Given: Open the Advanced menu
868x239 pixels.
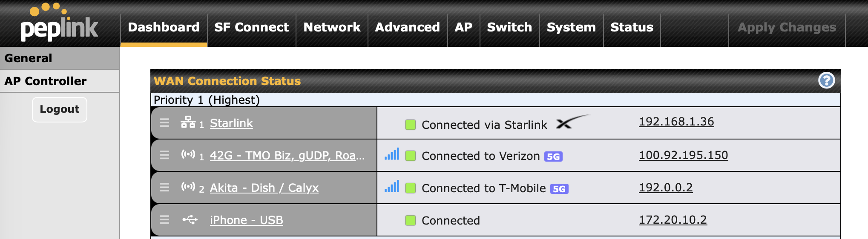Looking at the screenshot, I should (x=407, y=27).
